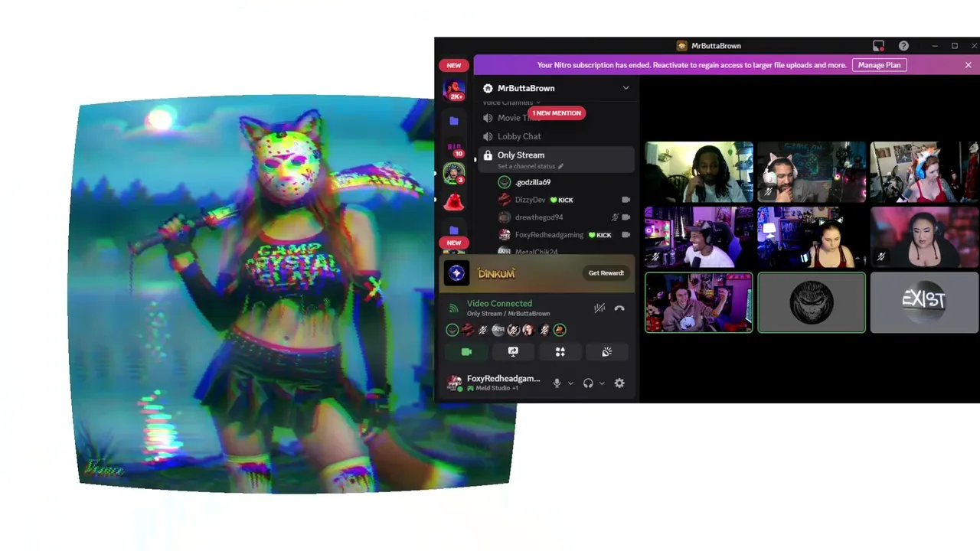Click the lower NEW server pill
The width and height of the screenshot is (980, 551).
pyautogui.click(x=454, y=243)
